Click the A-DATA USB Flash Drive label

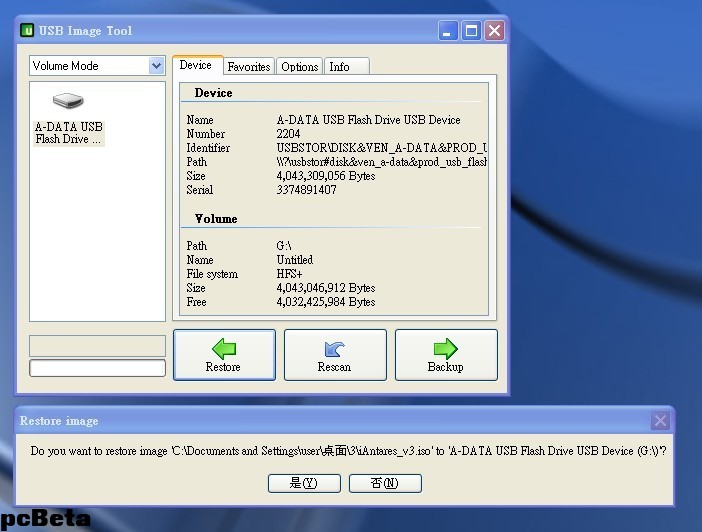coord(68,133)
